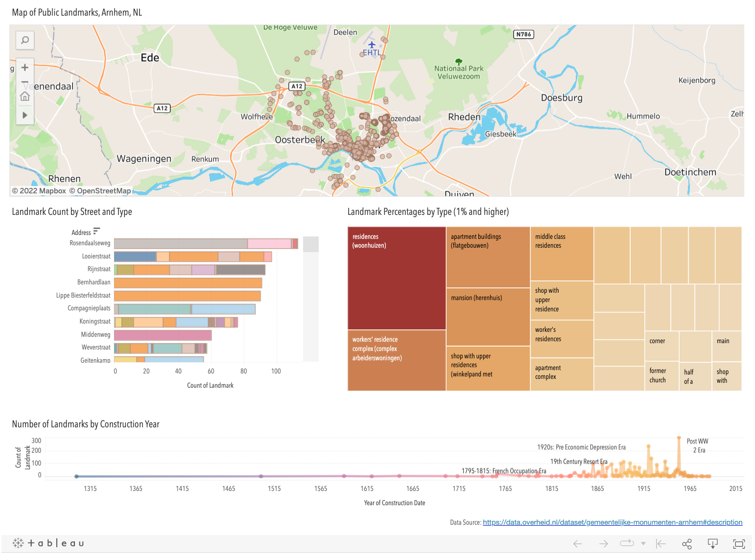Click the Tableau logo at bottom left
The width and height of the screenshot is (755, 560).
pyautogui.click(x=47, y=543)
